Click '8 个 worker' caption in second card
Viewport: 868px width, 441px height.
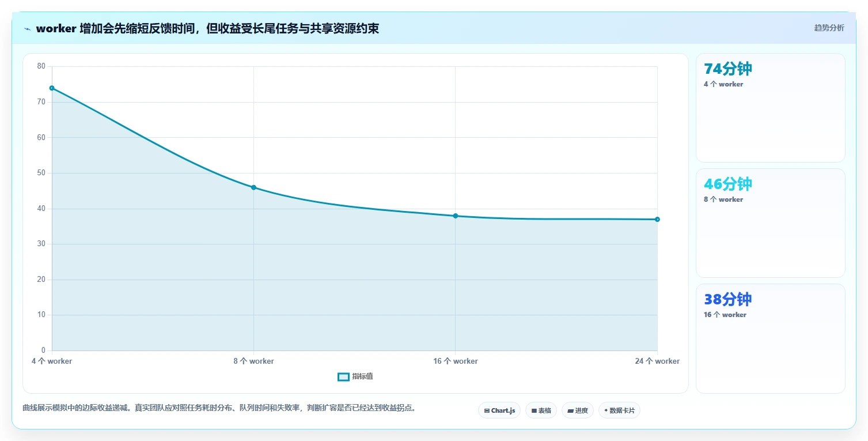[723, 199]
